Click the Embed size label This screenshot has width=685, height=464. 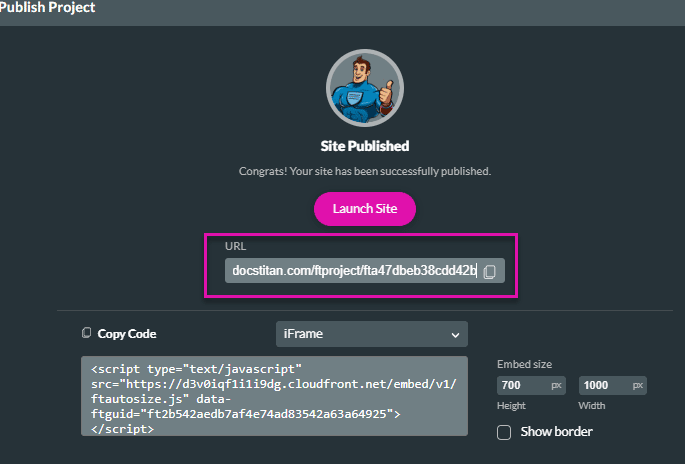coord(524,364)
